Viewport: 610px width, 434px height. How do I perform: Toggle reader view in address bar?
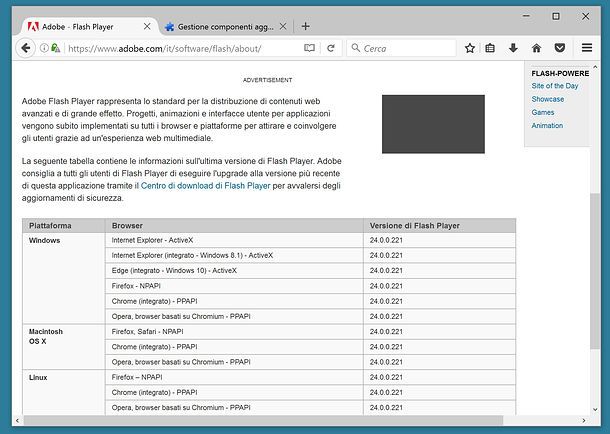pos(309,47)
